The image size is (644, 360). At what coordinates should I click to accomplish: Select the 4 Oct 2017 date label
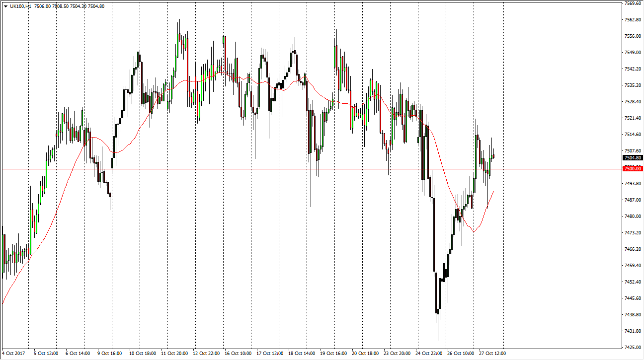coord(13,354)
